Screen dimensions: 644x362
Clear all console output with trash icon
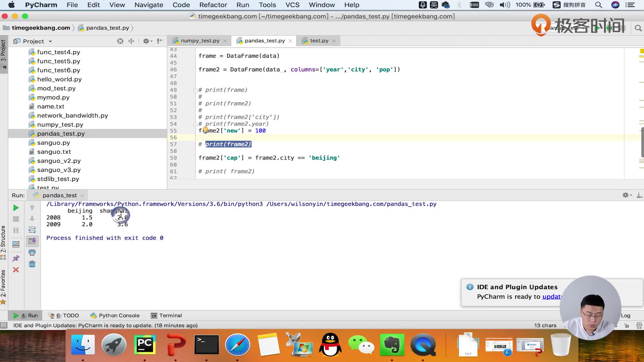[32, 264]
